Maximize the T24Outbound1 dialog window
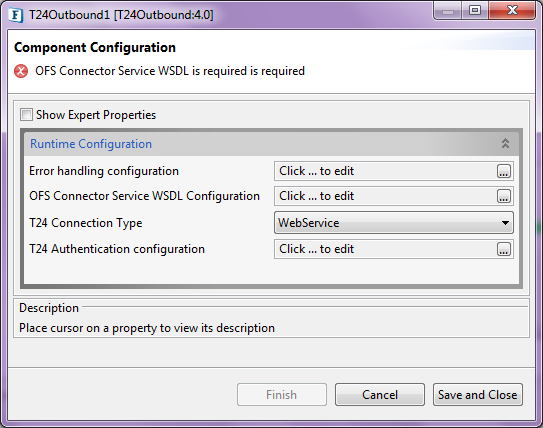This screenshot has height=428, width=543. click(x=475, y=11)
